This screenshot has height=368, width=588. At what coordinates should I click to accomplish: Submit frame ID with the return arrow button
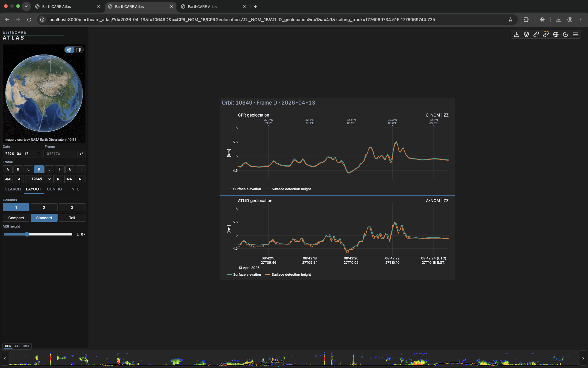tap(81, 154)
